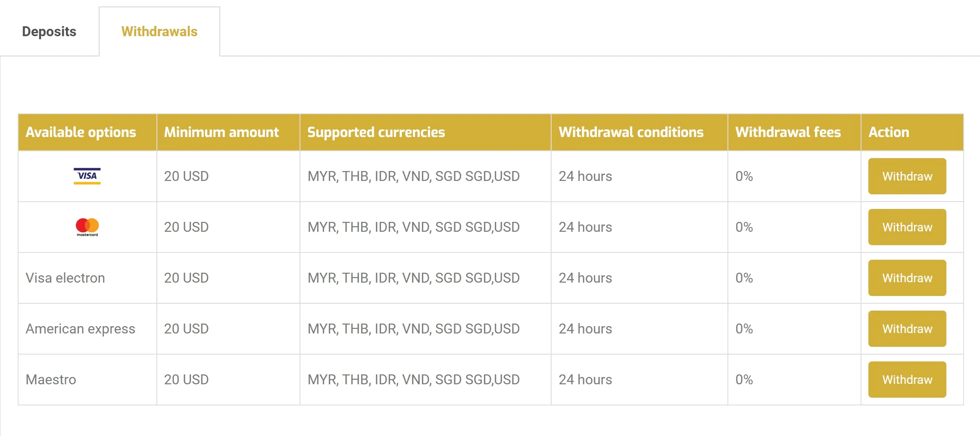
Task: Click Withdraw for Maestro
Action: tap(907, 380)
